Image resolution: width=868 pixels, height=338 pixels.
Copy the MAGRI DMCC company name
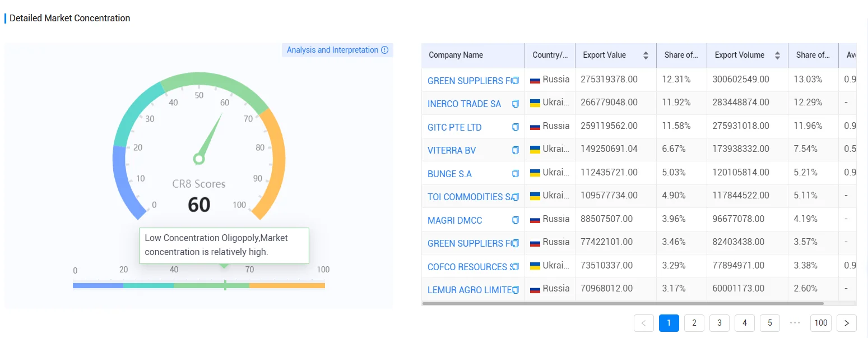click(x=516, y=220)
